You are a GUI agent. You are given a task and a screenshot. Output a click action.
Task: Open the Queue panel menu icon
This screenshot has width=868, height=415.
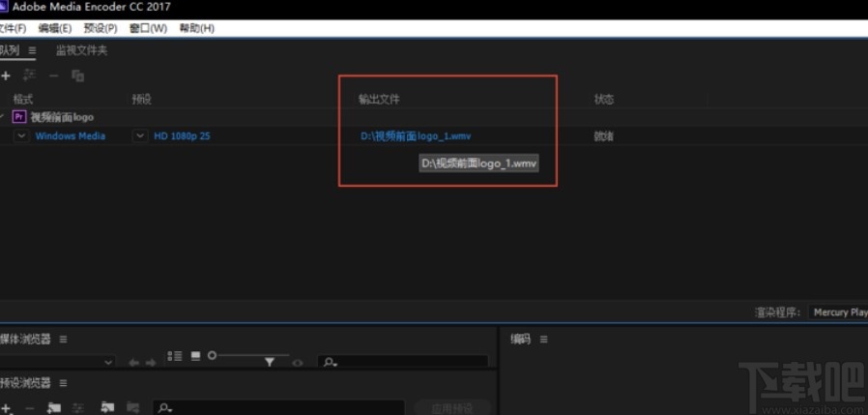33,50
